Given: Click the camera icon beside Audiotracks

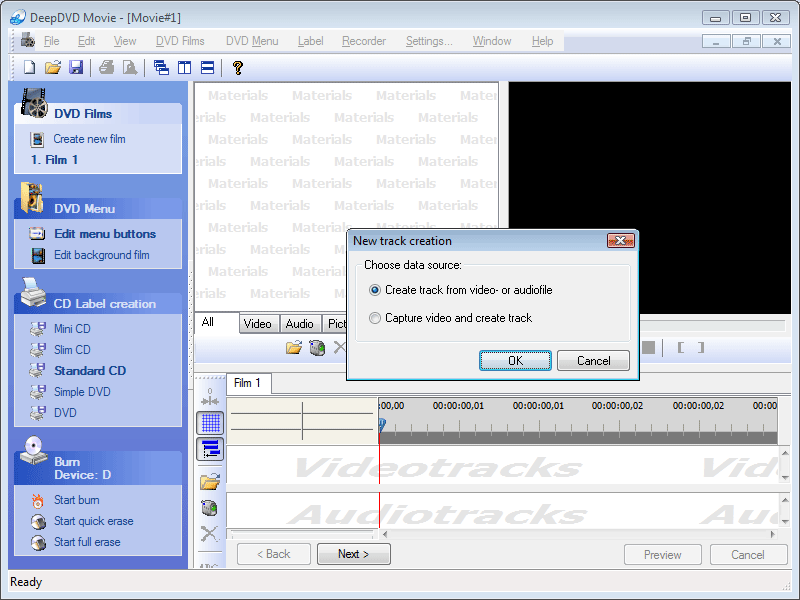Looking at the screenshot, I should pos(209,508).
